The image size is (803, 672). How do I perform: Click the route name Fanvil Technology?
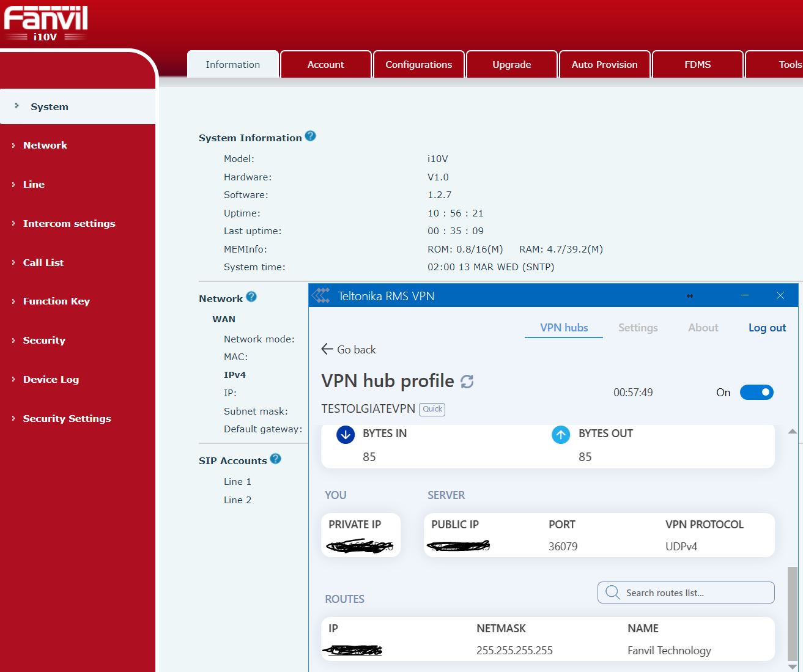pos(669,651)
